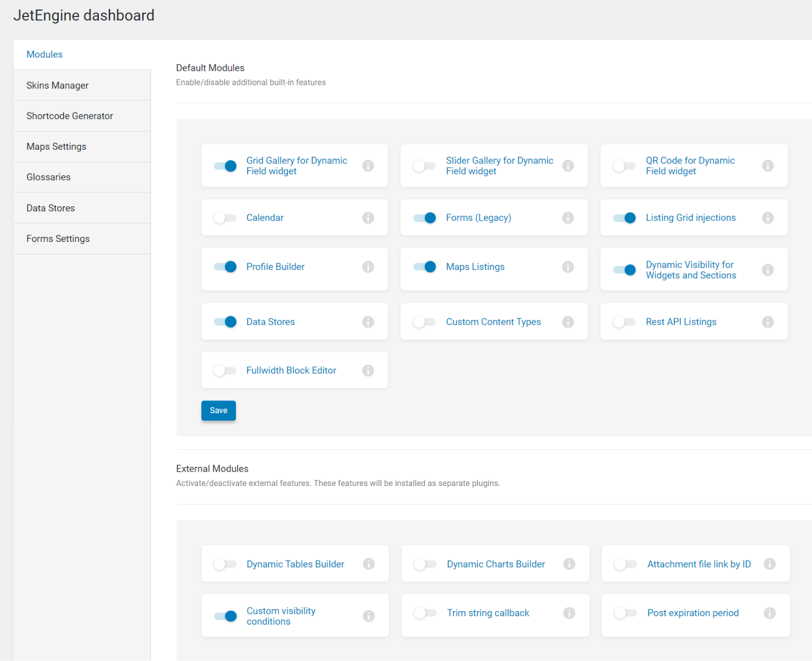
Task: Switch to Shortcode Generator tab
Action: [x=70, y=116]
